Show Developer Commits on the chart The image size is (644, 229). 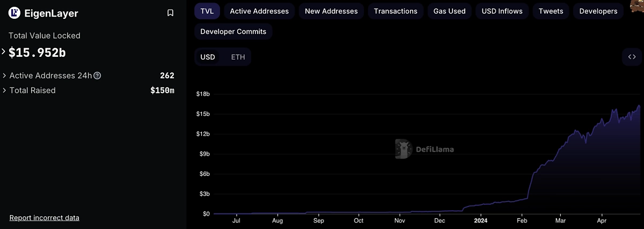tap(233, 32)
